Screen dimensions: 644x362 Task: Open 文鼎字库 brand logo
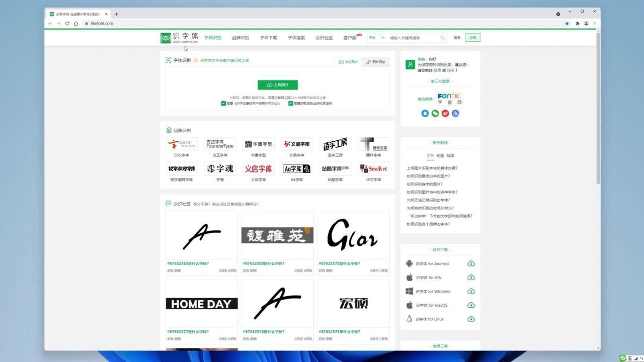click(297, 144)
